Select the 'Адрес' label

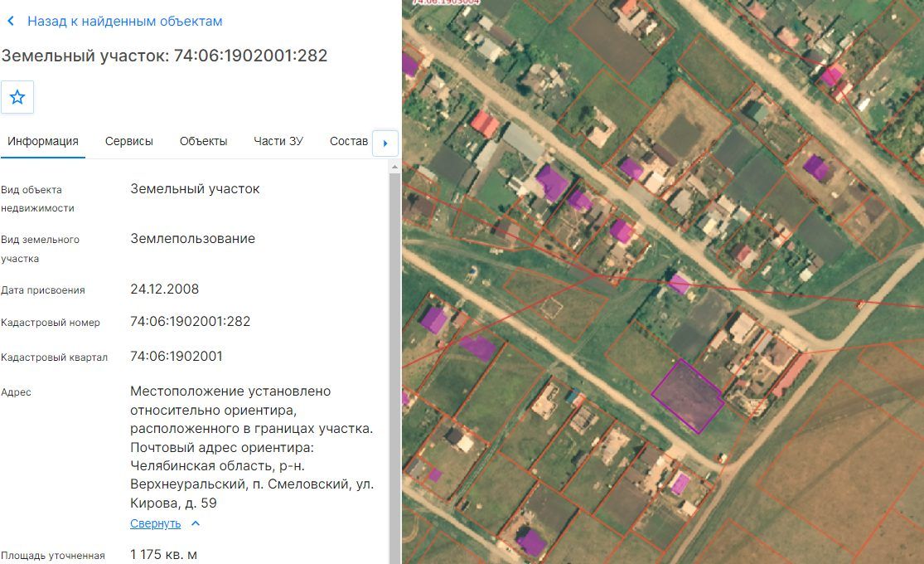(x=16, y=392)
